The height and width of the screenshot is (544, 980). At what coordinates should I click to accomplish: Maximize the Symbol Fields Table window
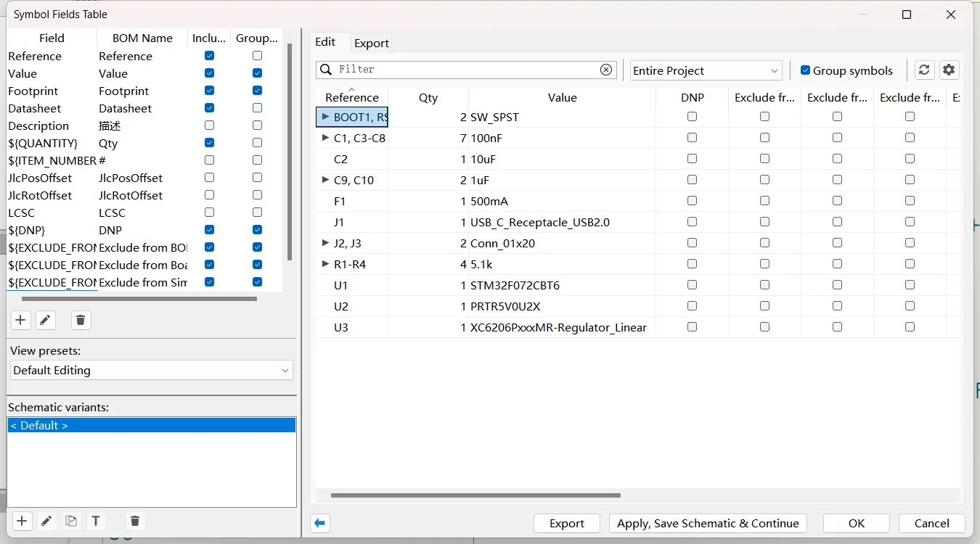coord(907,15)
